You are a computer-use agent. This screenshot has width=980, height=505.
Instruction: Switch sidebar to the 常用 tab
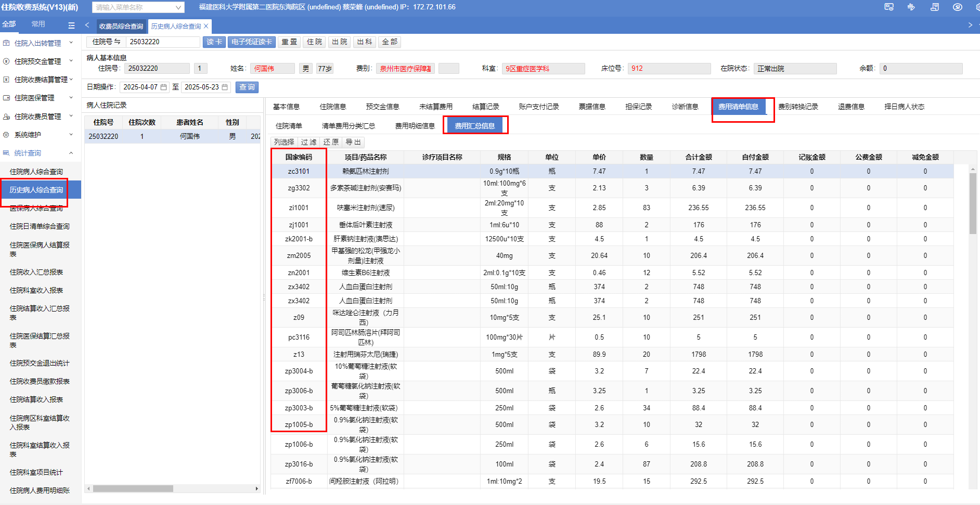[x=38, y=24]
